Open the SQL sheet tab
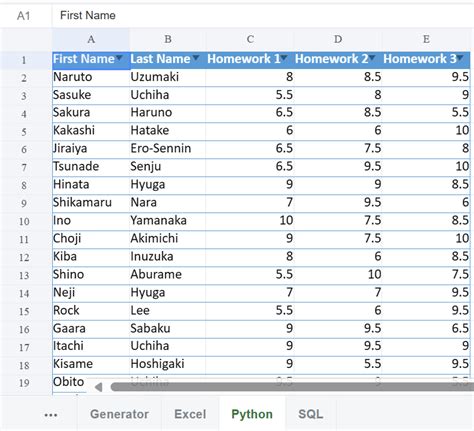Screen dimensions: 474x431 coord(311,414)
